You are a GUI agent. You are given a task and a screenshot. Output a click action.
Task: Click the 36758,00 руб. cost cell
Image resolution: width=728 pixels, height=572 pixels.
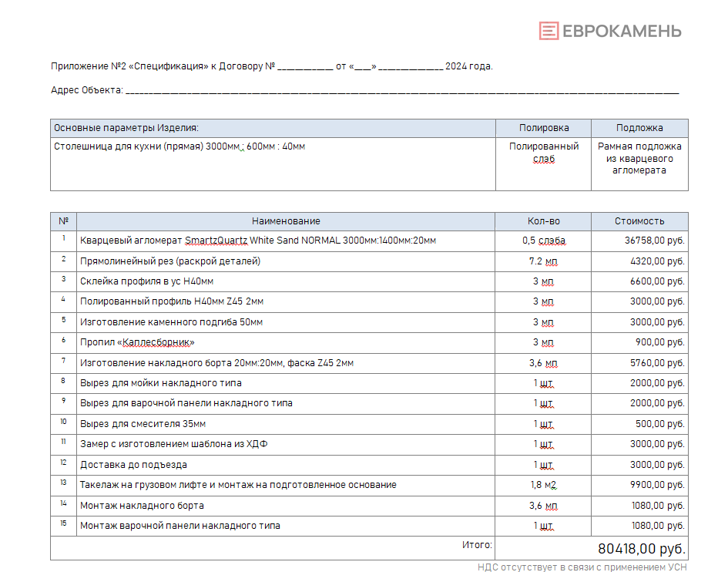[654, 241]
